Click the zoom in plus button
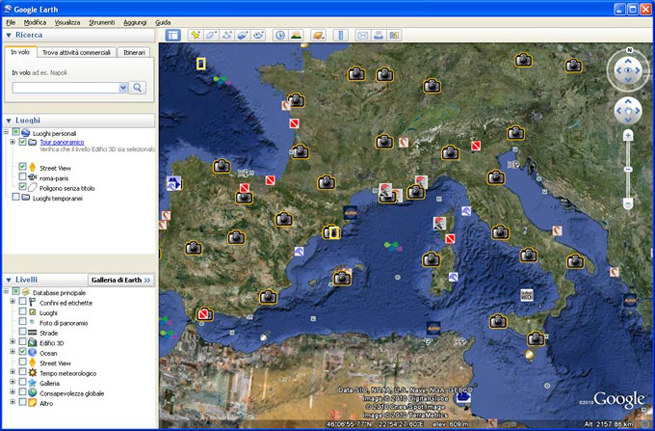This screenshot has height=431, width=655. click(x=628, y=135)
